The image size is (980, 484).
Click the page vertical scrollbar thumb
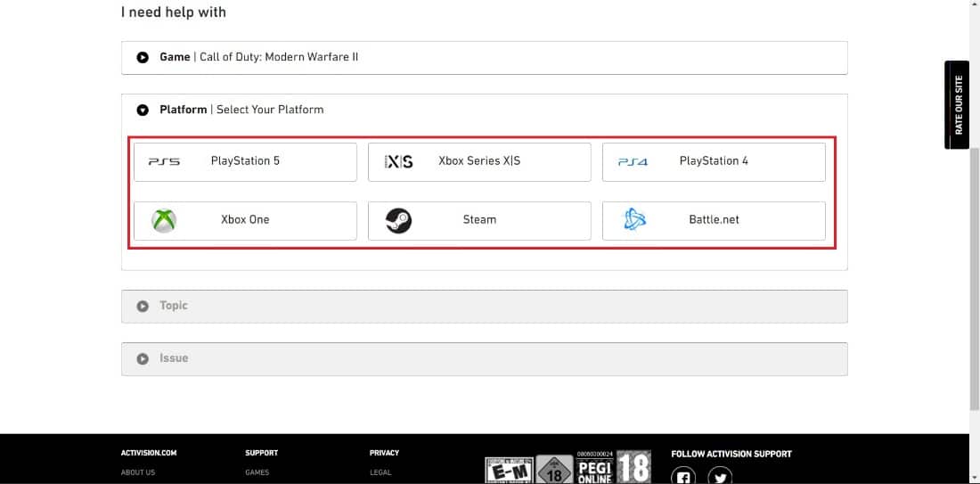click(975, 279)
